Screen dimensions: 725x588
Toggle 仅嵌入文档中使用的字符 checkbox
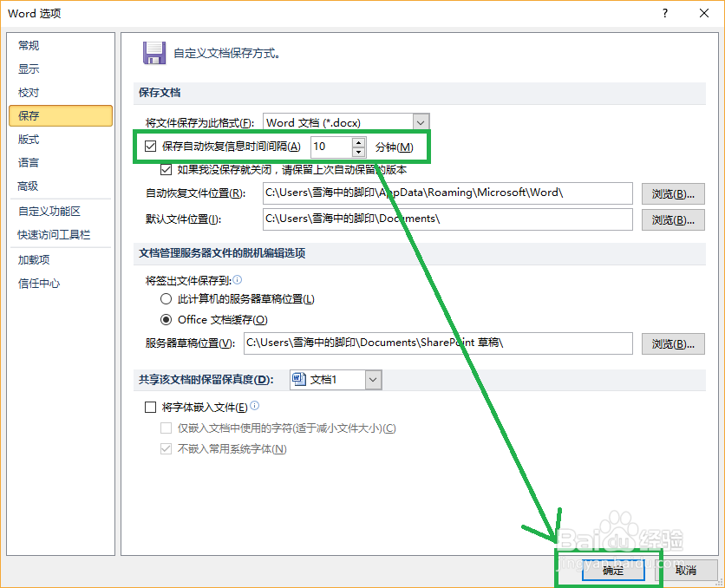tap(166, 428)
